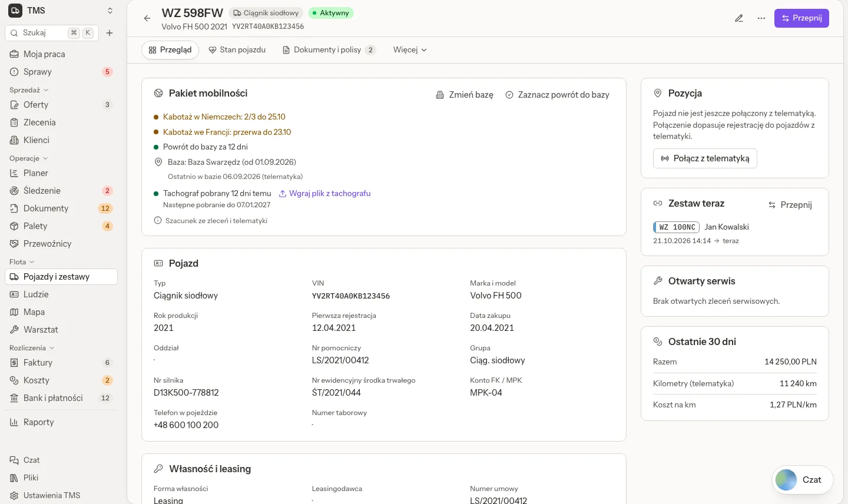Viewport: 848px width, 504px height.
Task: Click the Kabotaż w Niemczech status line
Action: 224,117
